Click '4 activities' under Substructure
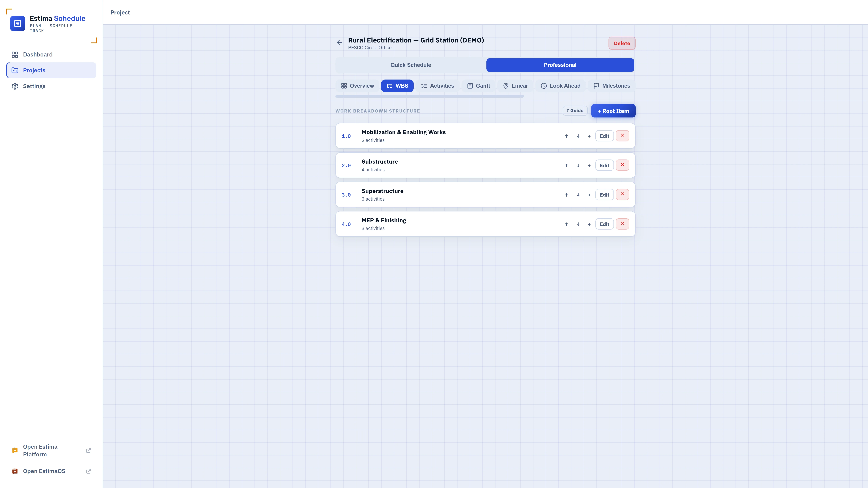This screenshot has height=488, width=868. [x=373, y=170]
